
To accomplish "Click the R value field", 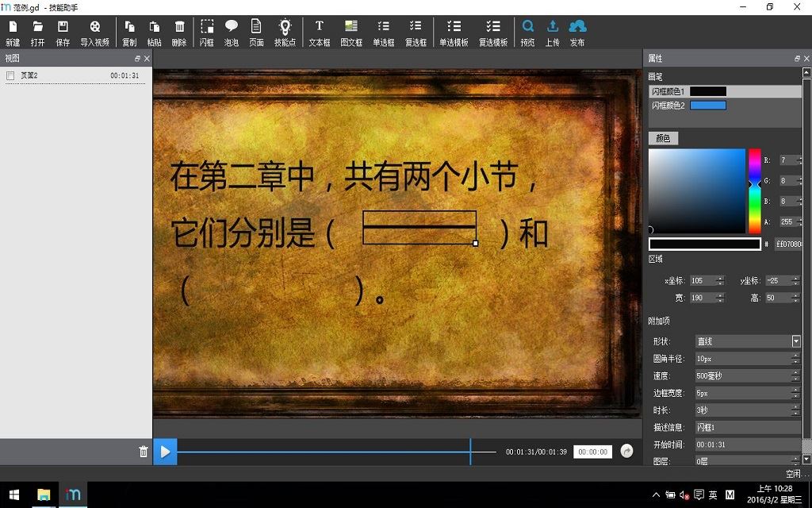I will pos(790,160).
